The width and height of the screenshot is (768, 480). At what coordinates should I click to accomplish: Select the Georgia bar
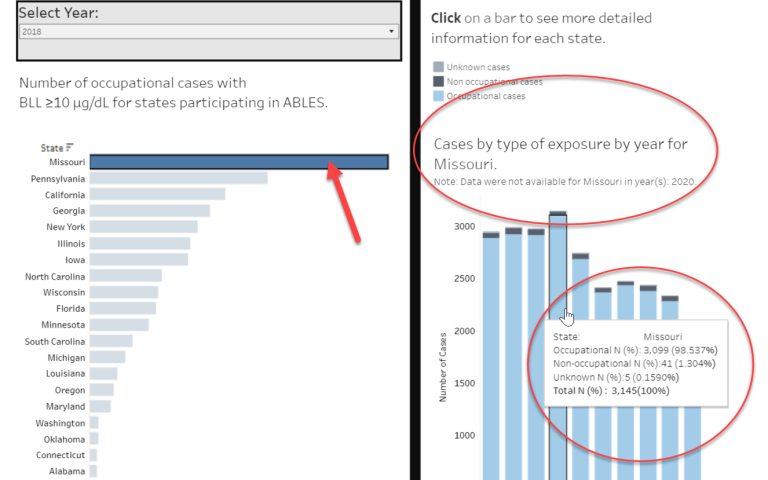tap(149, 211)
